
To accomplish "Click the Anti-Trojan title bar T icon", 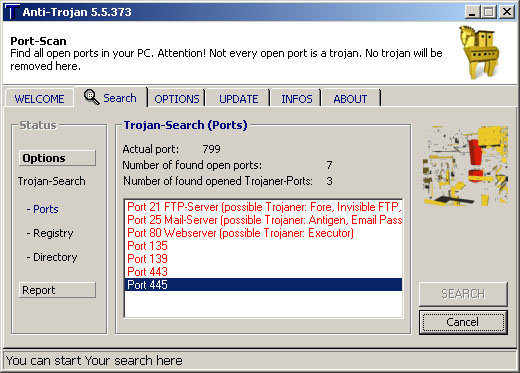I will pyautogui.click(x=12, y=12).
